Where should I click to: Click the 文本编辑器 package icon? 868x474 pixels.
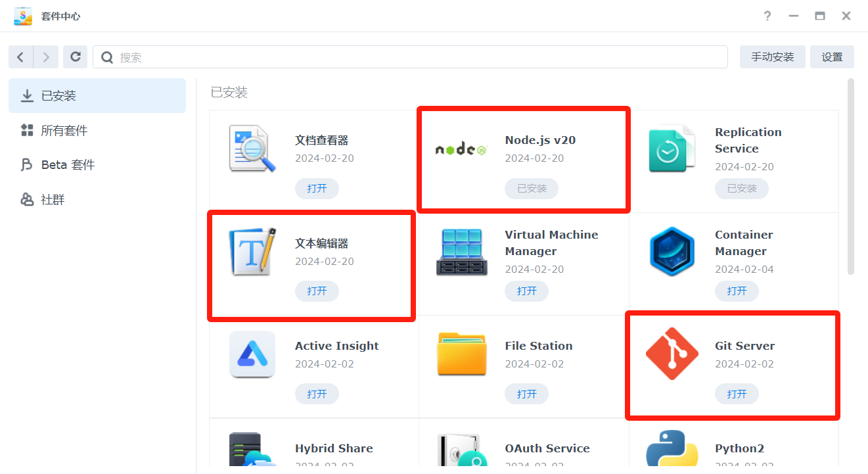click(252, 252)
